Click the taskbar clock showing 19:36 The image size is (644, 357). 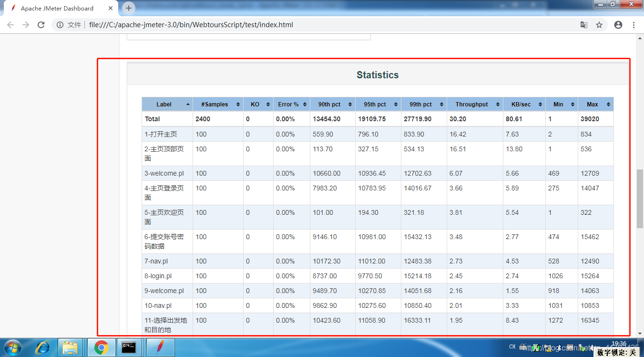pyautogui.click(x=618, y=344)
